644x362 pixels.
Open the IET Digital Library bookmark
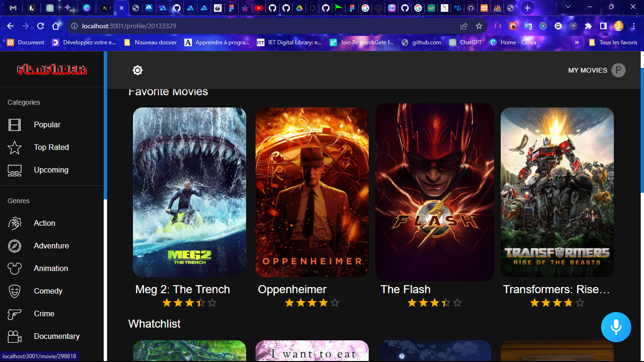pos(289,42)
